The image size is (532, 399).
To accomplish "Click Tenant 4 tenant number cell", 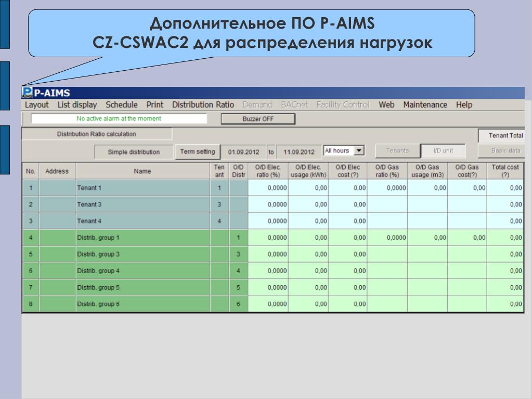I will click(x=219, y=221).
